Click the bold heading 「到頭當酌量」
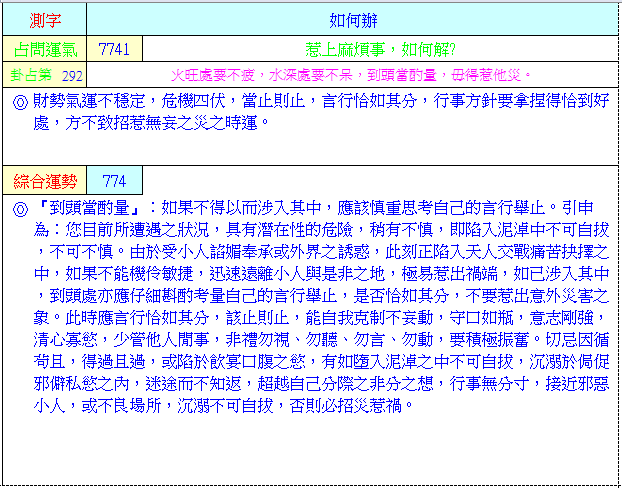Image resolution: width=622 pixels, height=489 pixels. click(x=88, y=208)
